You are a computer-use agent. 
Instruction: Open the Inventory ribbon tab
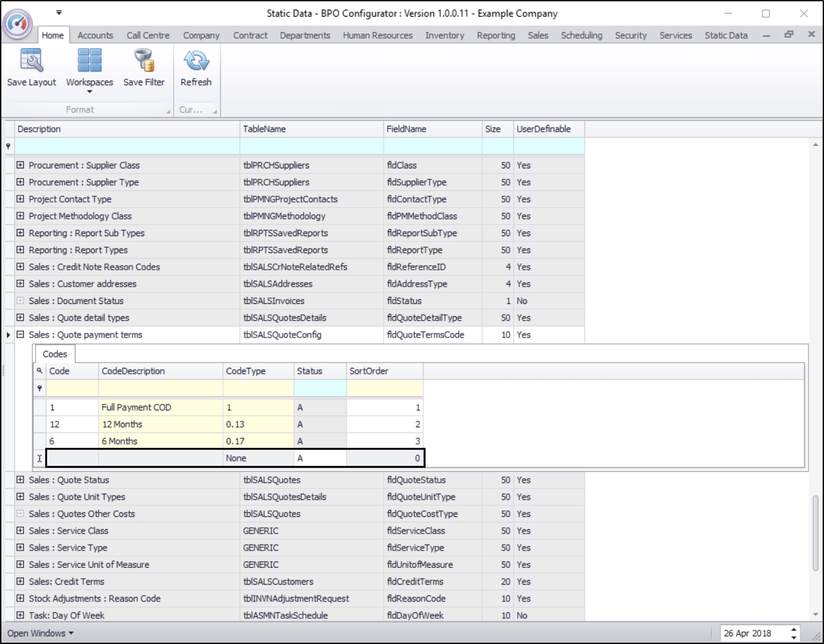tap(444, 35)
